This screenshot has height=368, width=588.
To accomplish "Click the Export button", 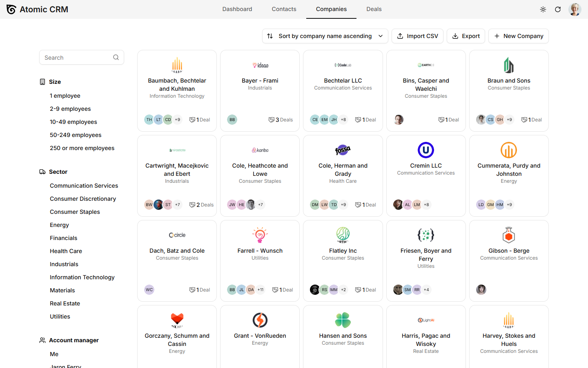I will (466, 36).
